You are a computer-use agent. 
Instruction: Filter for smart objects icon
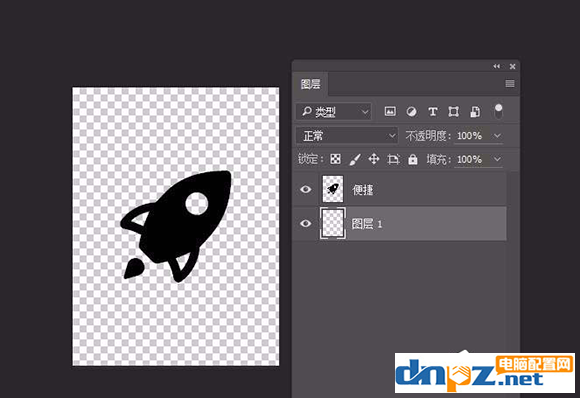[x=475, y=112]
